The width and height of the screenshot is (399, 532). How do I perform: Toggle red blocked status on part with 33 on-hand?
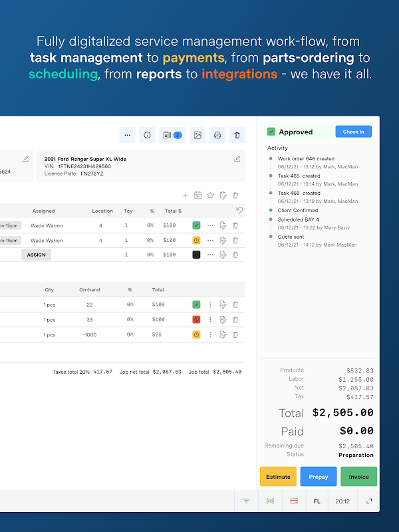[x=196, y=320]
